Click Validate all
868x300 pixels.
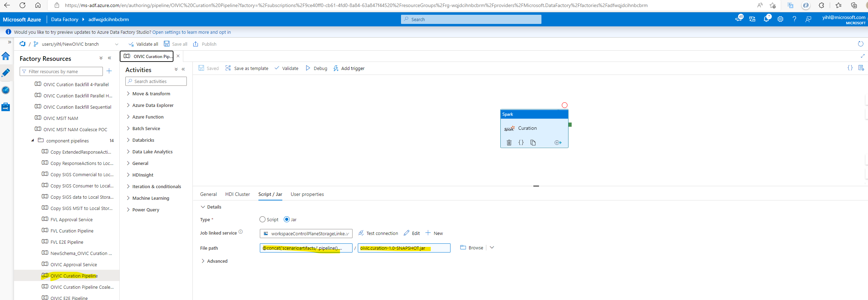[x=143, y=44]
